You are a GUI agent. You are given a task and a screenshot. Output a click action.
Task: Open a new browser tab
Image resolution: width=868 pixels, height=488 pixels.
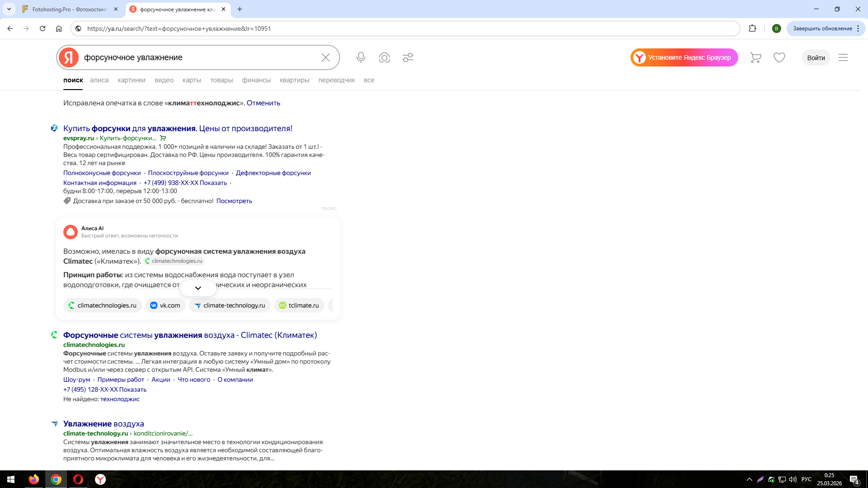[240, 9]
